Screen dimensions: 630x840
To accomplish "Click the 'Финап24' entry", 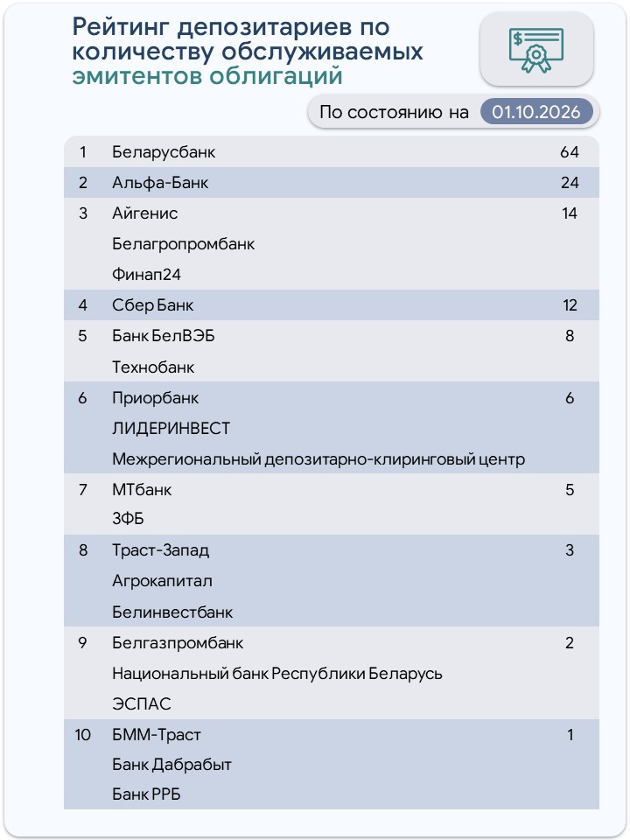I will (146, 275).
